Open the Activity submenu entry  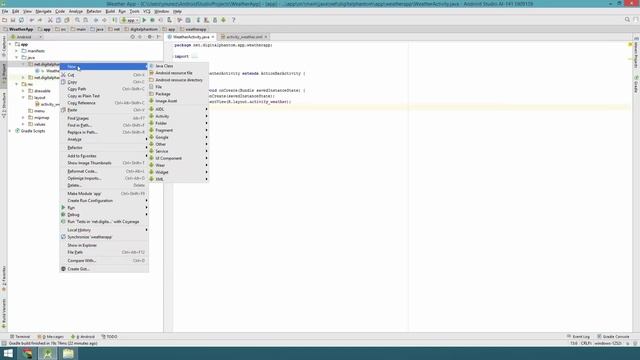[178, 116]
